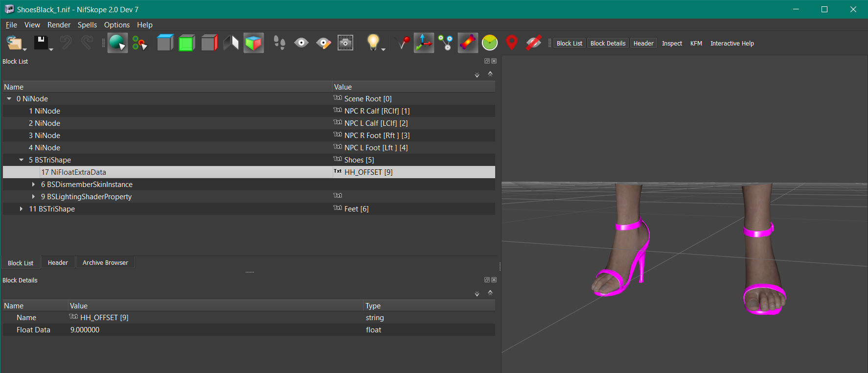
Task: Toggle the lighting light bulb icon
Action: pyautogui.click(x=373, y=43)
